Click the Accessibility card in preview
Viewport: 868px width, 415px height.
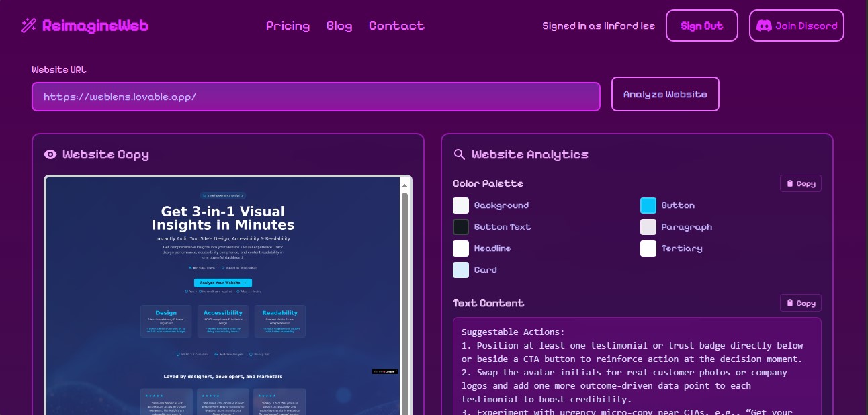click(x=223, y=321)
